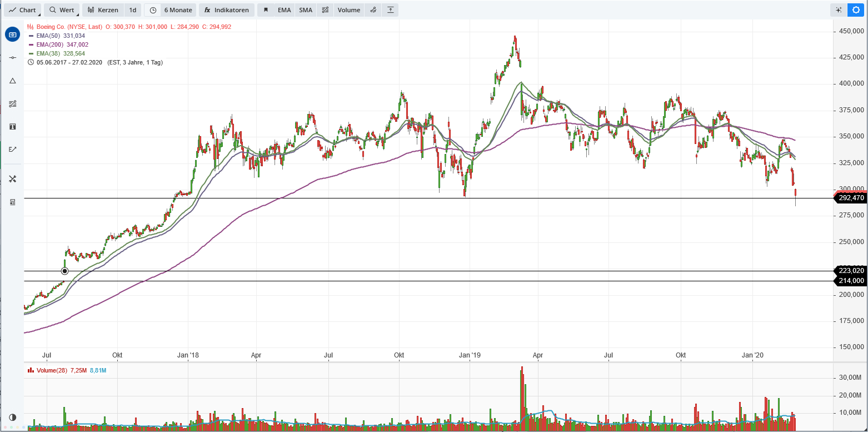Toggle the Volume indicator display
Image resolution: width=868 pixels, height=432 pixels.
pos(348,9)
